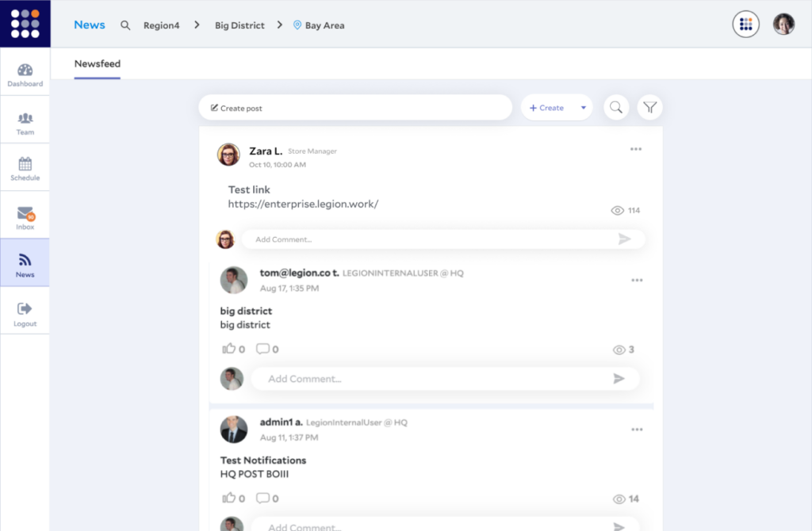Open the Team sidebar item
The width and height of the screenshot is (812, 531).
click(25, 124)
